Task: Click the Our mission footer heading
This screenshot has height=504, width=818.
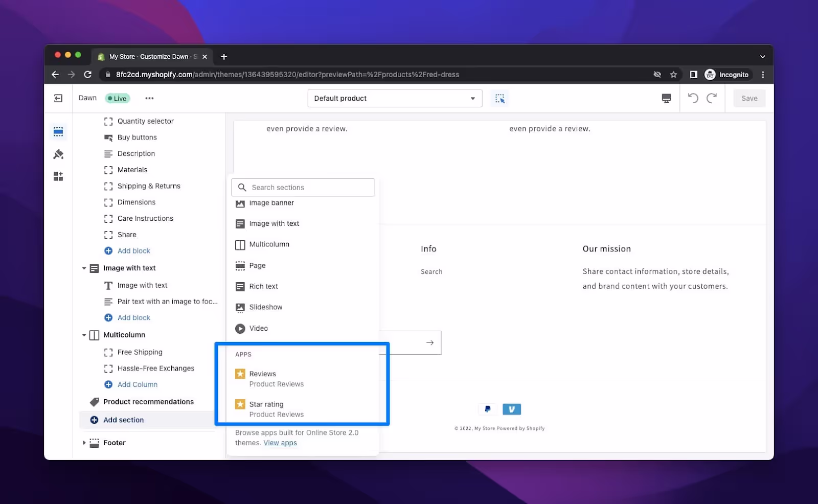Action: (x=607, y=249)
